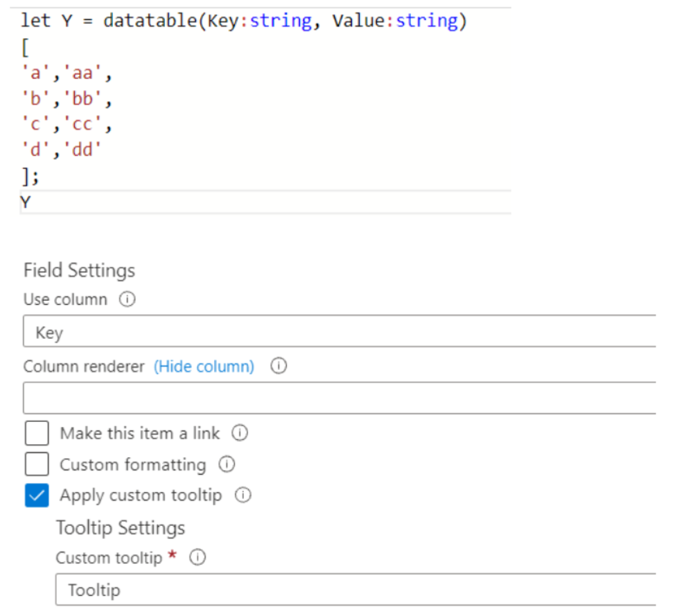Click info icon beside Custom formatting
The image size is (693, 616).
pos(227,464)
